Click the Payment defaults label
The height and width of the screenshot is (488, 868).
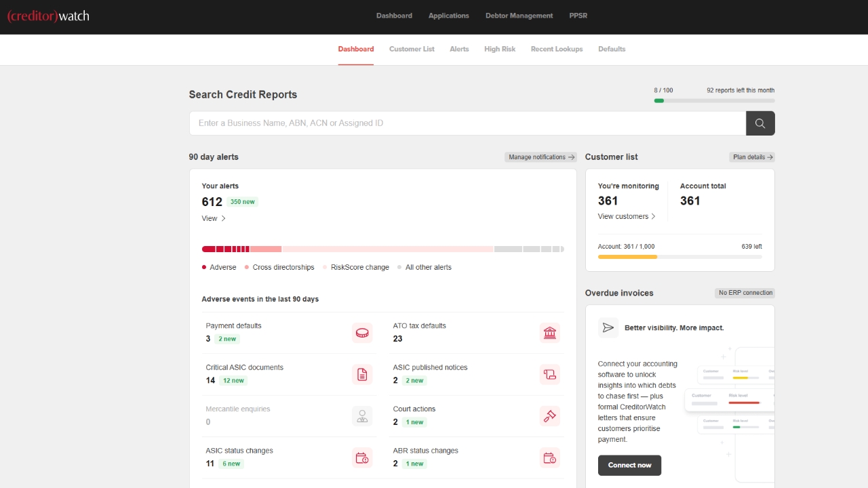(234, 325)
